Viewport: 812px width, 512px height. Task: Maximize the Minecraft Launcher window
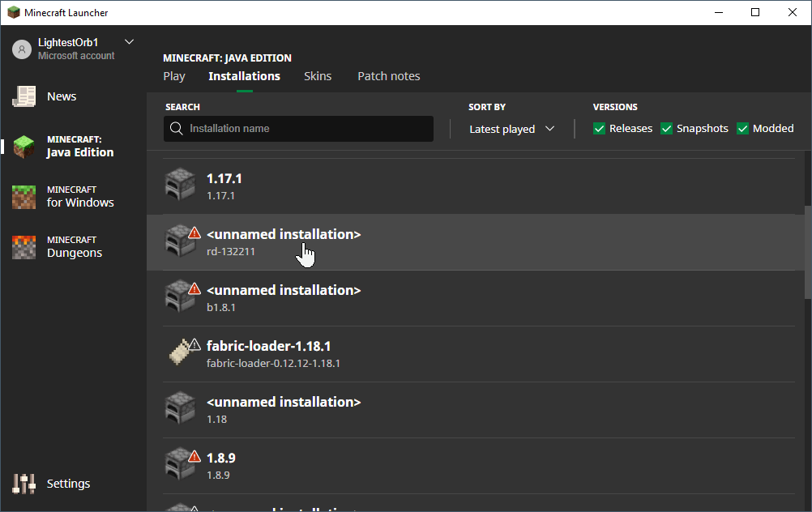[755, 12]
